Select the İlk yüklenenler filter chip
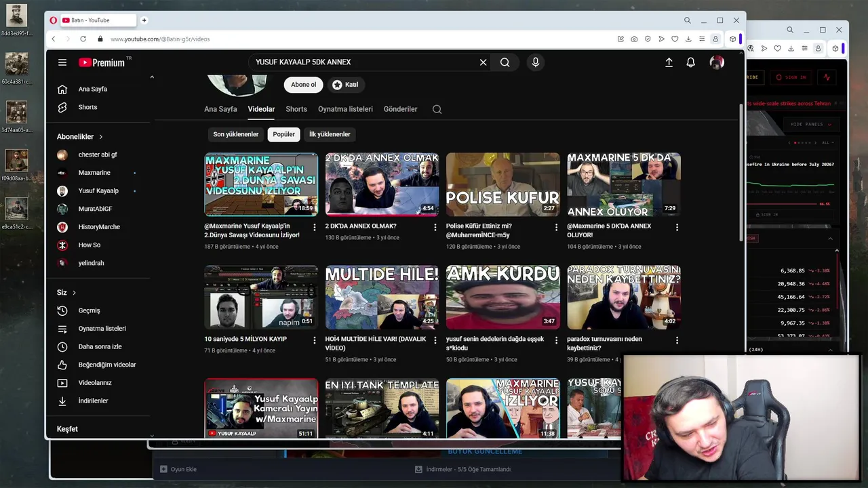The image size is (868, 488). coord(330,134)
